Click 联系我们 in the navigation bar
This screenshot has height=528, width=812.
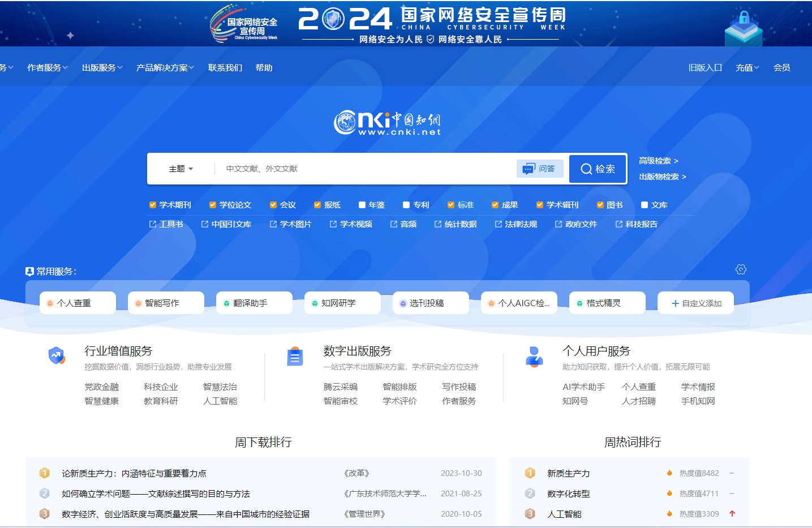click(x=225, y=67)
